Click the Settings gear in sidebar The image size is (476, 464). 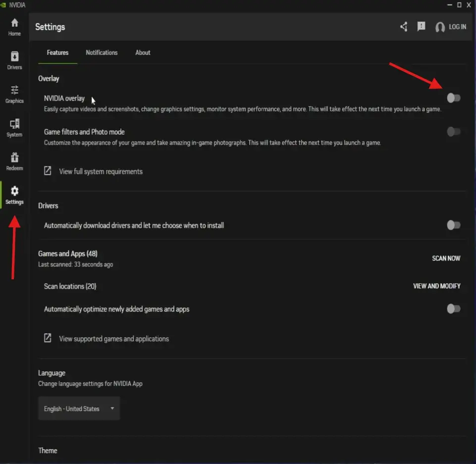(x=14, y=194)
